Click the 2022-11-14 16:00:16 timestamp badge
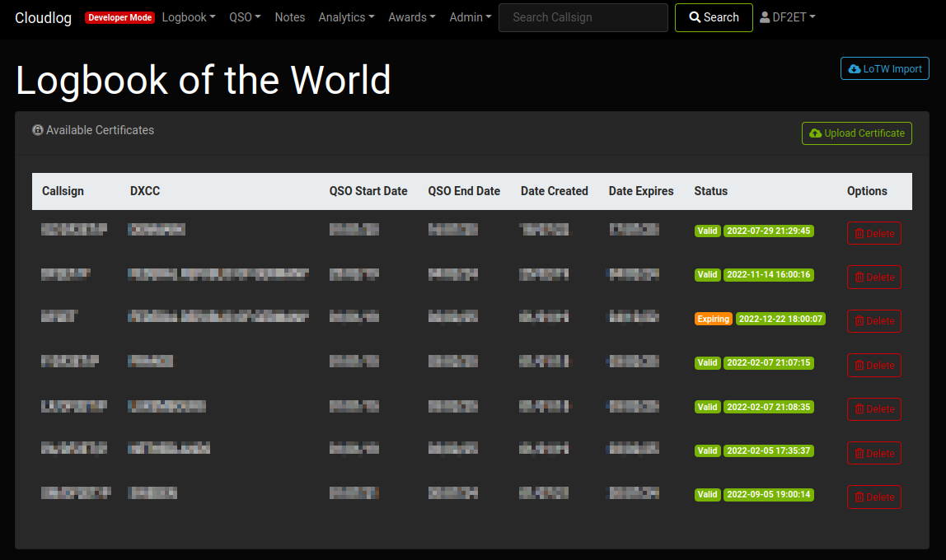 (x=769, y=275)
